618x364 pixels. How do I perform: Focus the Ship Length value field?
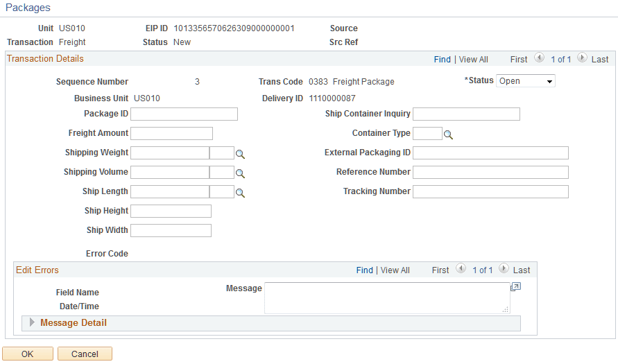(170, 192)
